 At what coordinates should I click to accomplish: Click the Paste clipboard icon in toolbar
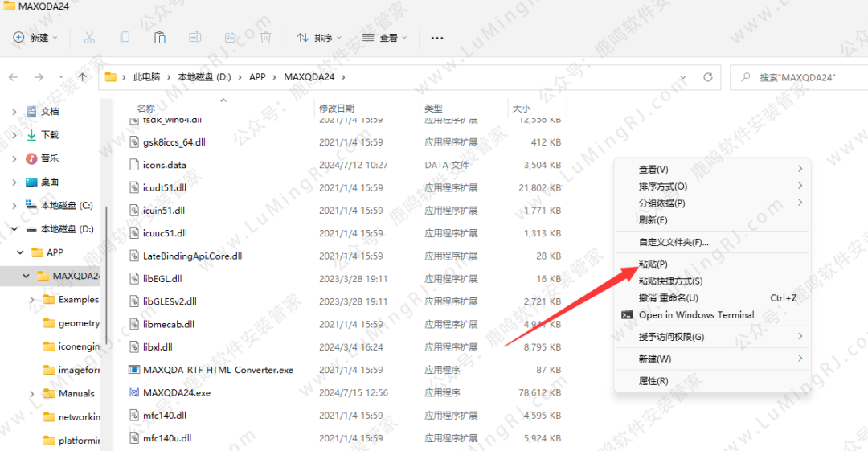(x=160, y=38)
